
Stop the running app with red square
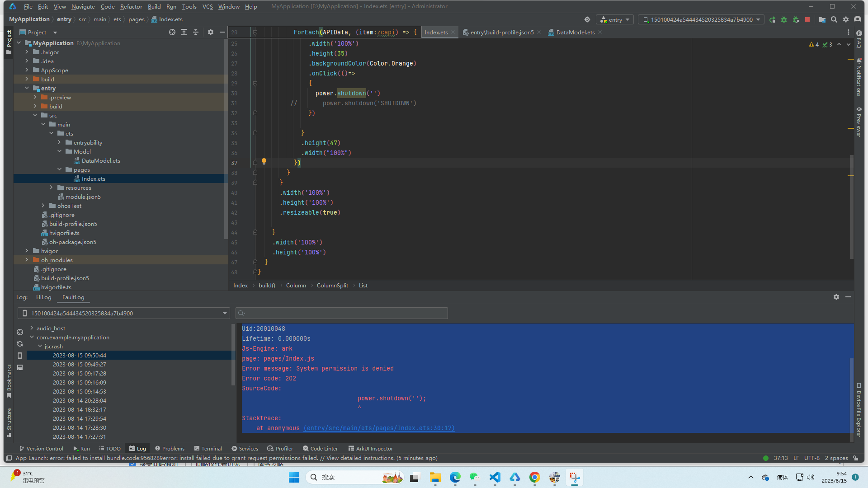(x=807, y=19)
